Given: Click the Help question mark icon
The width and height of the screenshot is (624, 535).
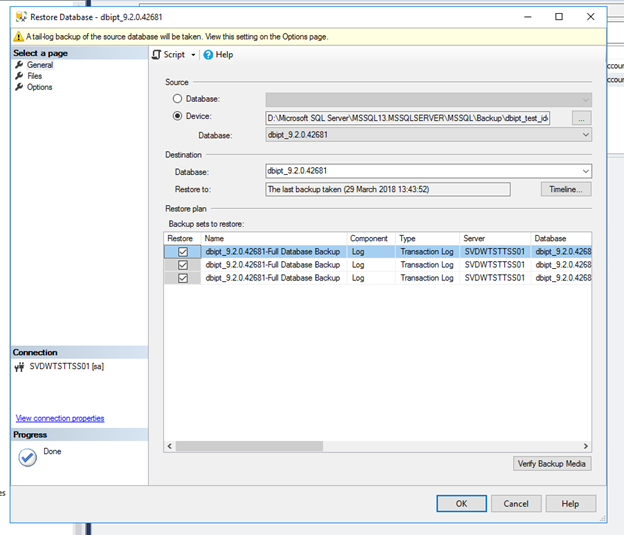Looking at the screenshot, I should click(x=208, y=55).
